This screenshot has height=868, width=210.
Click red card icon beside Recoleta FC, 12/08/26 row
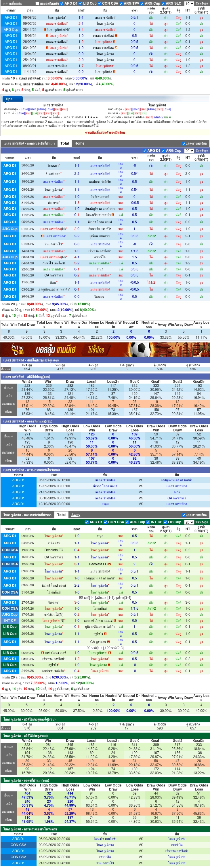[x=110, y=564]
